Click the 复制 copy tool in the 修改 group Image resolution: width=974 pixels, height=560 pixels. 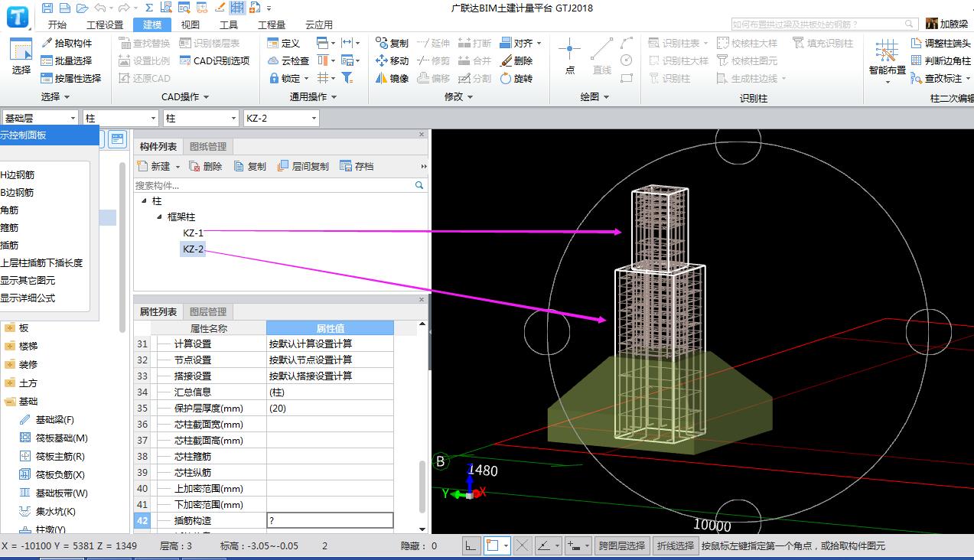click(x=392, y=43)
